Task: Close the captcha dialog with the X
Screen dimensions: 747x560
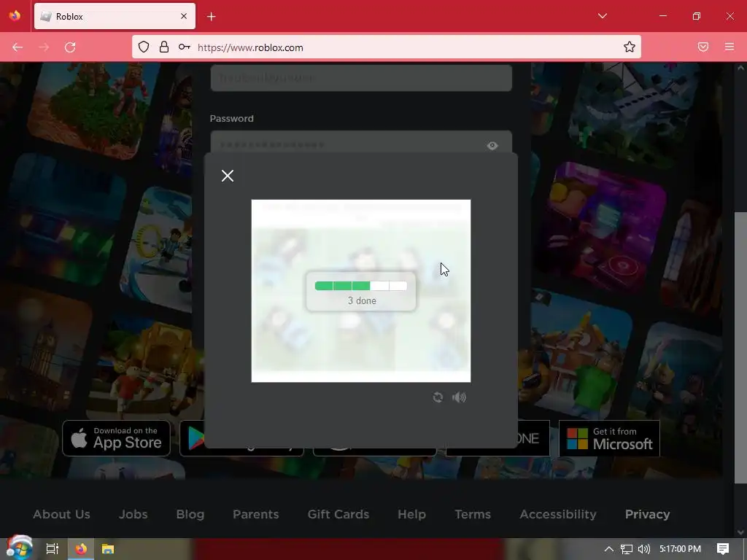Action: click(x=228, y=176)
